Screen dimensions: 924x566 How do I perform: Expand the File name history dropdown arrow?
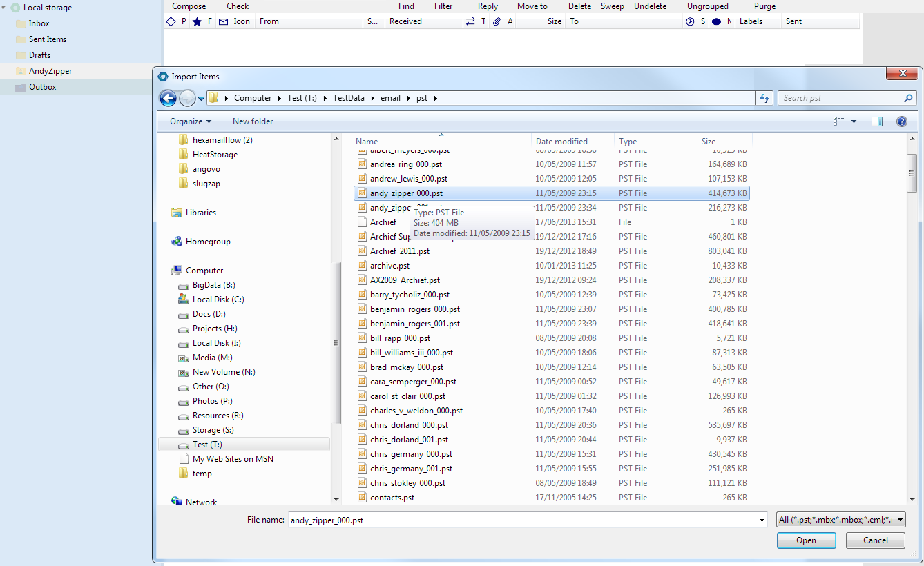762,520
